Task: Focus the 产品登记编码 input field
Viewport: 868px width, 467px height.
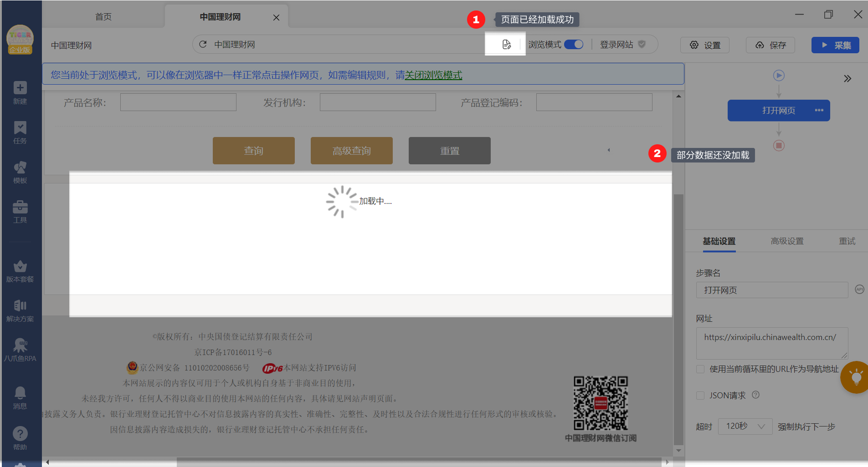Action: (x=594, y=102)
